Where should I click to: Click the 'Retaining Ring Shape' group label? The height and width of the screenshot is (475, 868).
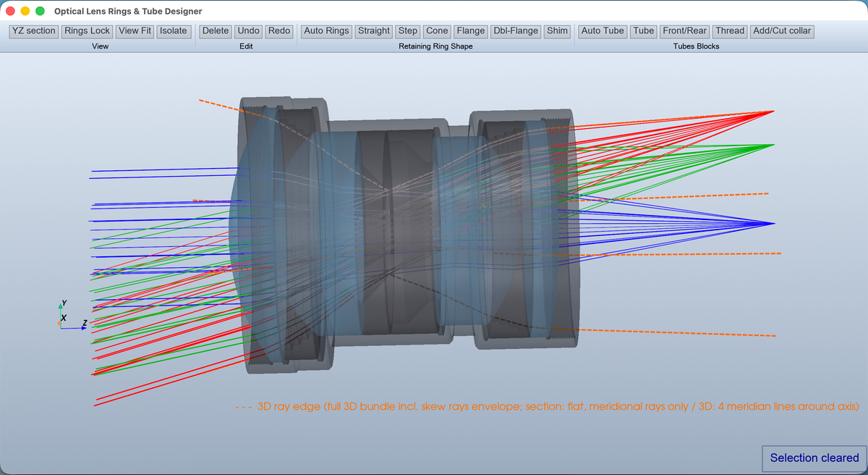pyautogui.click(x=435, y=46)
